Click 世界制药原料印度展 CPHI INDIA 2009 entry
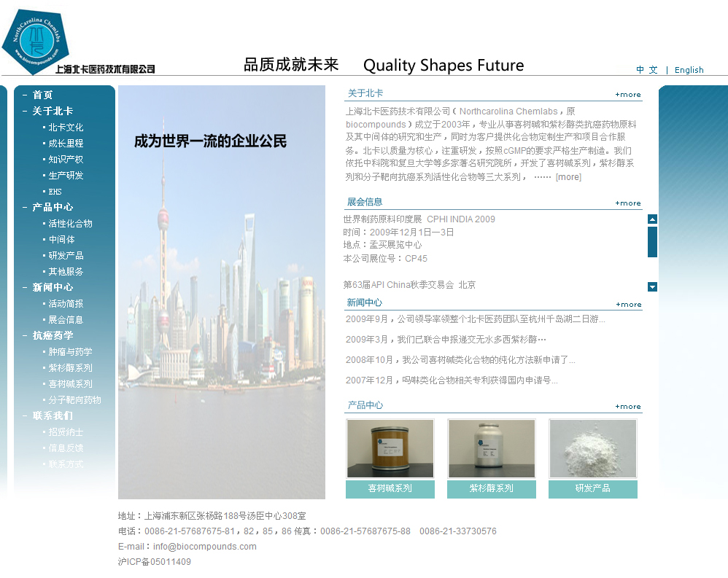728x578 pixels. pyautogui.click(x=419, y=219)
